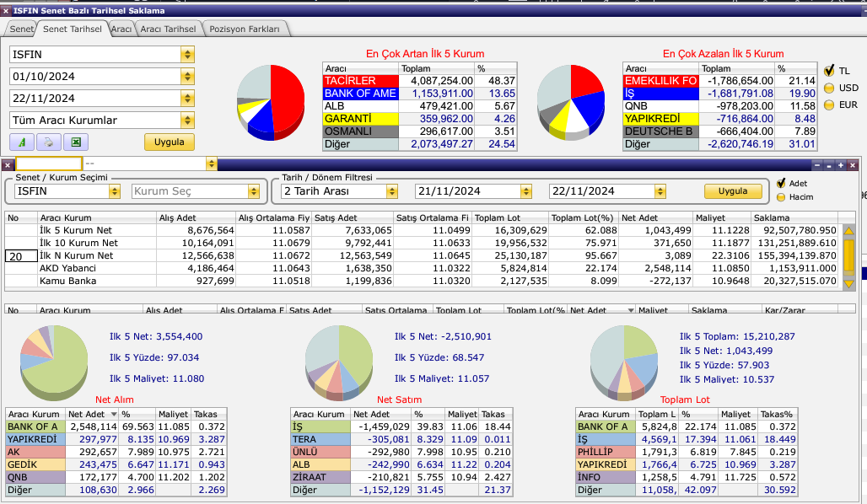
Task: Open the top-left 22/11/2024 end date dropdown
Action: 187,99
